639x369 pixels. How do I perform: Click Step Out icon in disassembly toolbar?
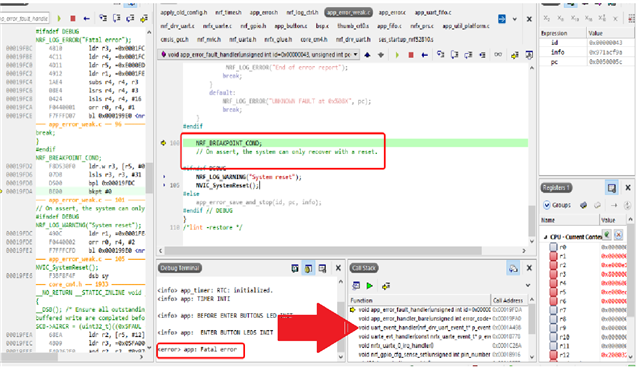[130, 18]
